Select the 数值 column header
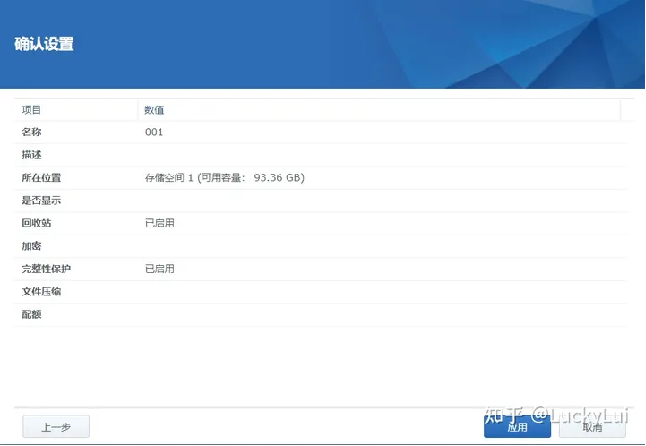 pyautogui.click(x=154, y=110)
